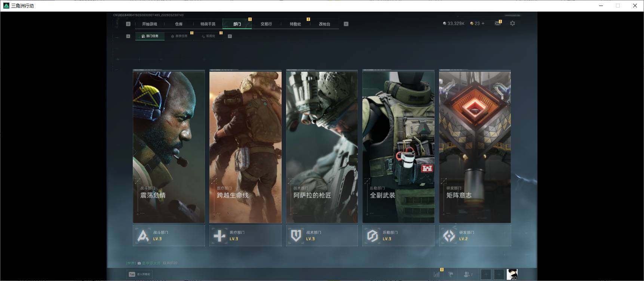Open the 阿萨拉的枪匠 tactical department card
Image resolution: width=644 pixels, height=281 pixels.
click(322, 147)
